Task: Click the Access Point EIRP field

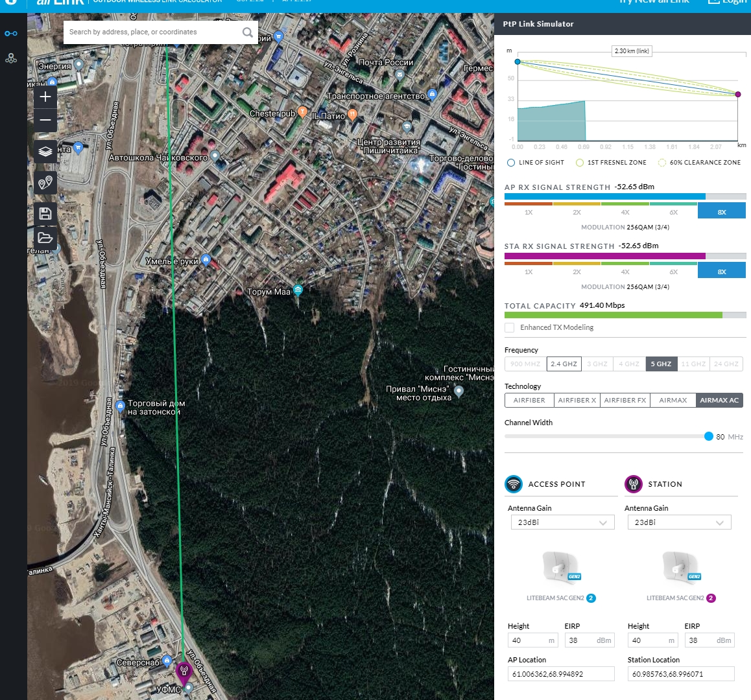Action: pos(589,640)
